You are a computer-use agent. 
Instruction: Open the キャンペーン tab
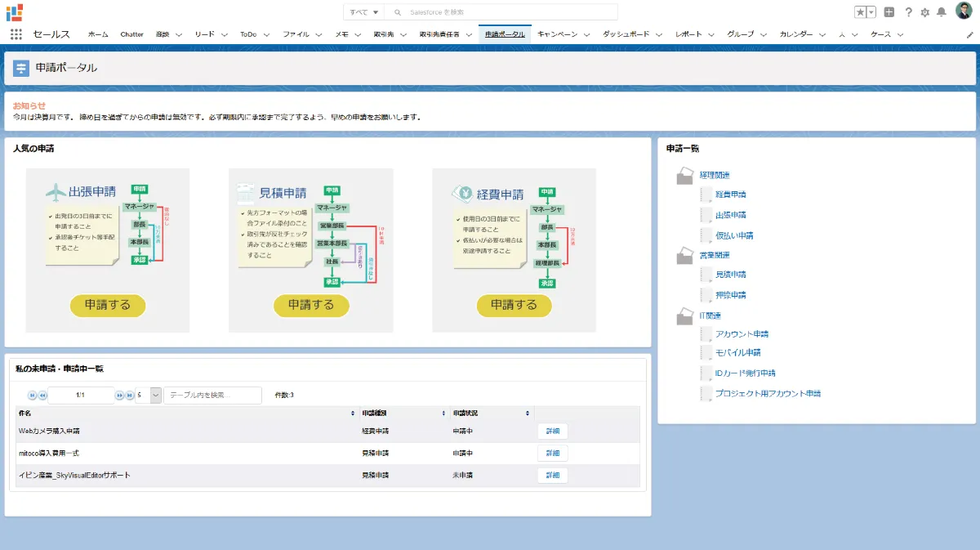[x=558, y=34]
